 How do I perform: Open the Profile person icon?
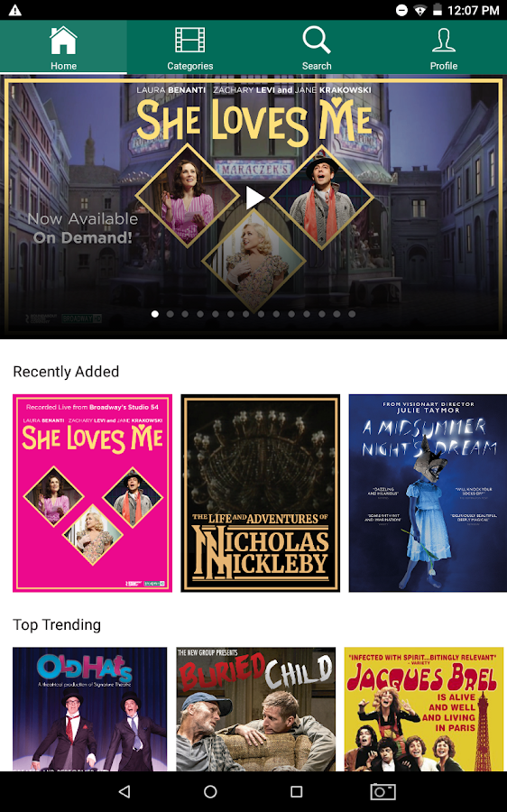coord(443,41)
